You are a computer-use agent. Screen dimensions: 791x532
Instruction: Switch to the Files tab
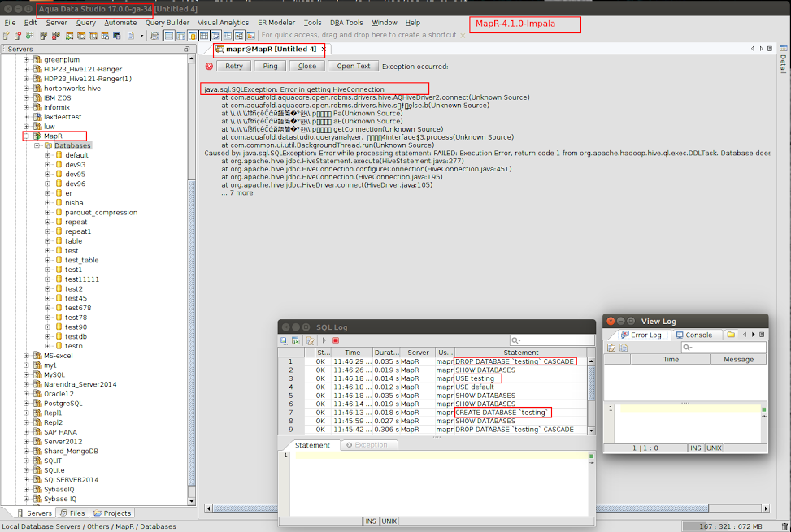coord(72,513)
